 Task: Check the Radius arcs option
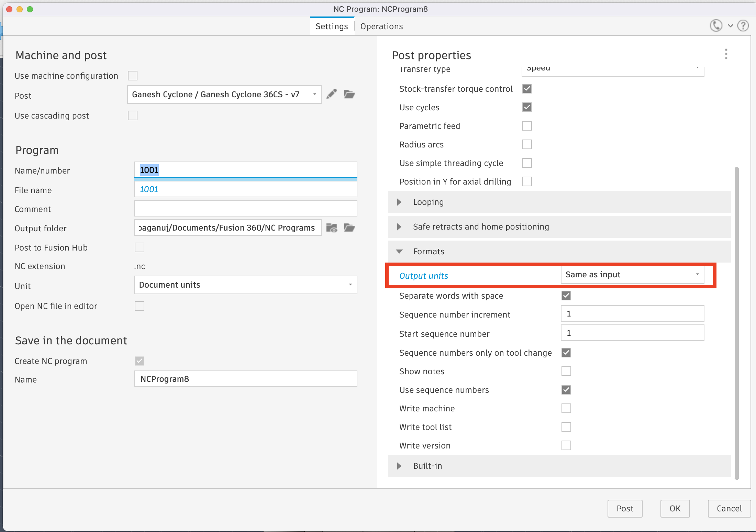click(527, 144)
